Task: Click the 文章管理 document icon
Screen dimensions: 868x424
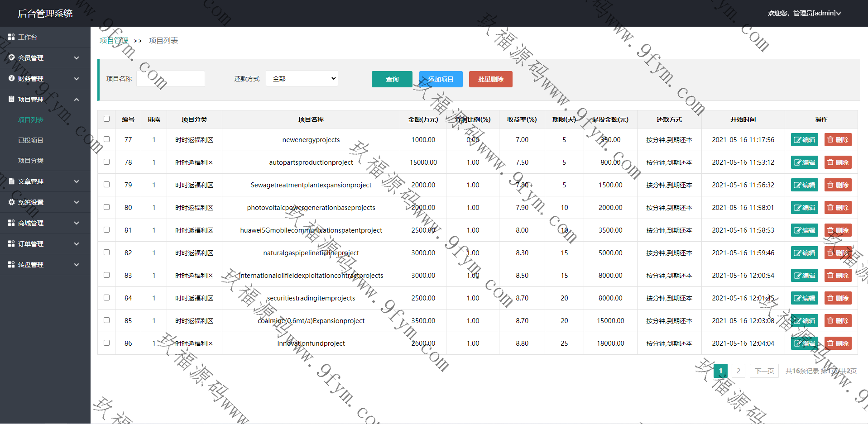Action: 11,181
